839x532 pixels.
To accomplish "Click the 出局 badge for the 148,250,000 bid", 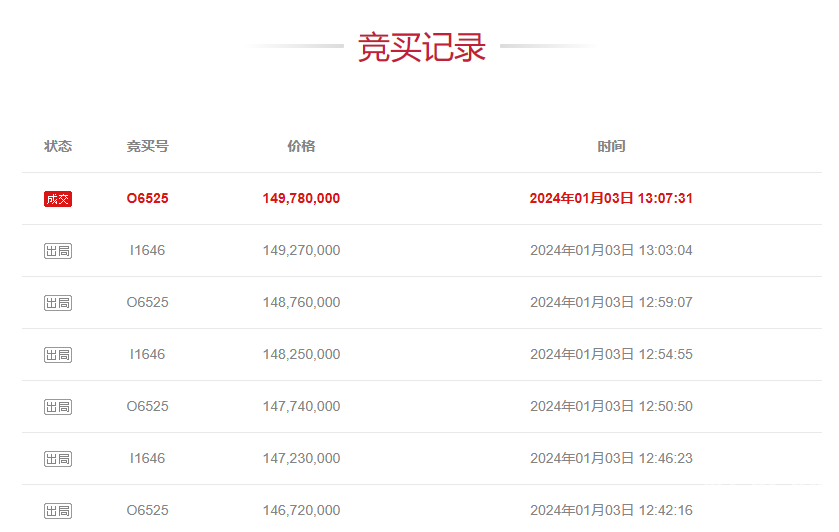I will click(58, 355).
